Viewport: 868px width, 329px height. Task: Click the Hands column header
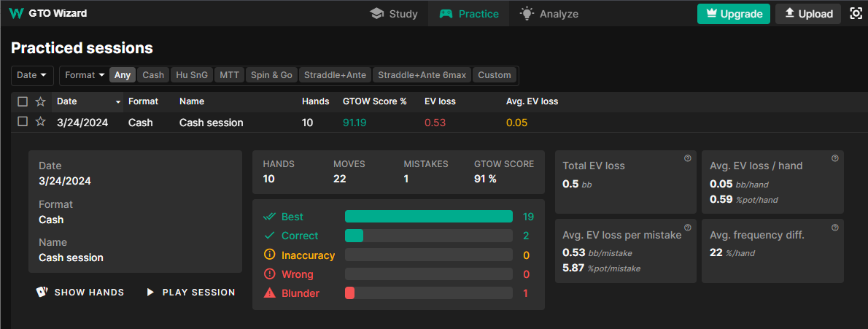click(x=316, y=101)
